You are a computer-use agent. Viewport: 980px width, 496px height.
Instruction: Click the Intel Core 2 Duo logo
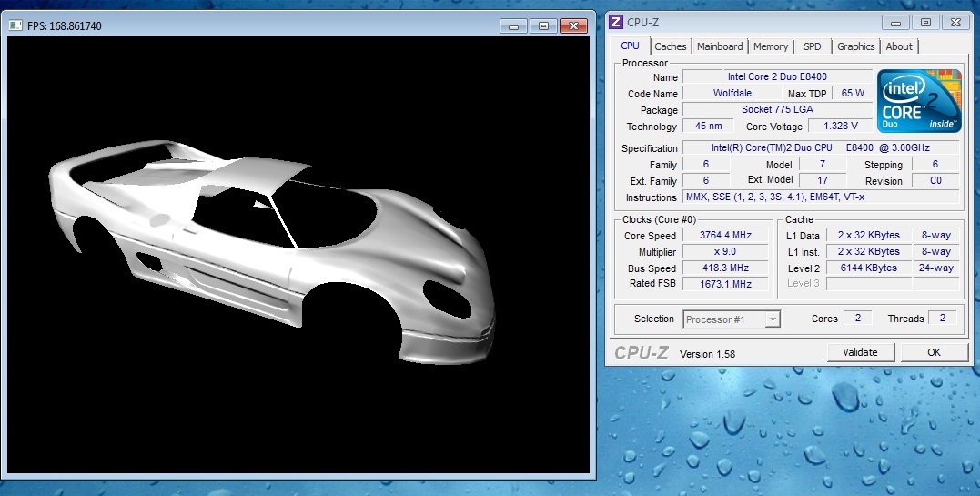click(919, 100)
